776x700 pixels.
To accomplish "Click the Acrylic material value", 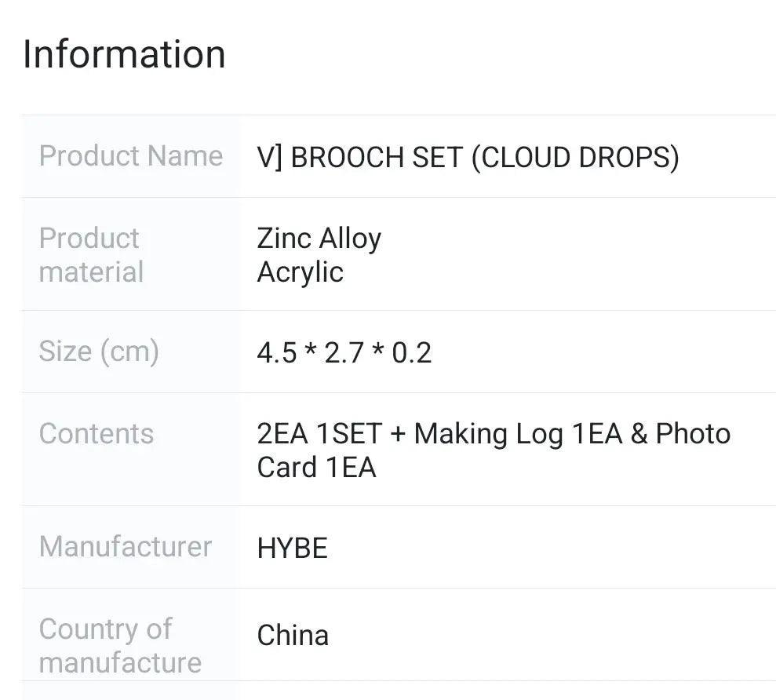I will point(300,272).
